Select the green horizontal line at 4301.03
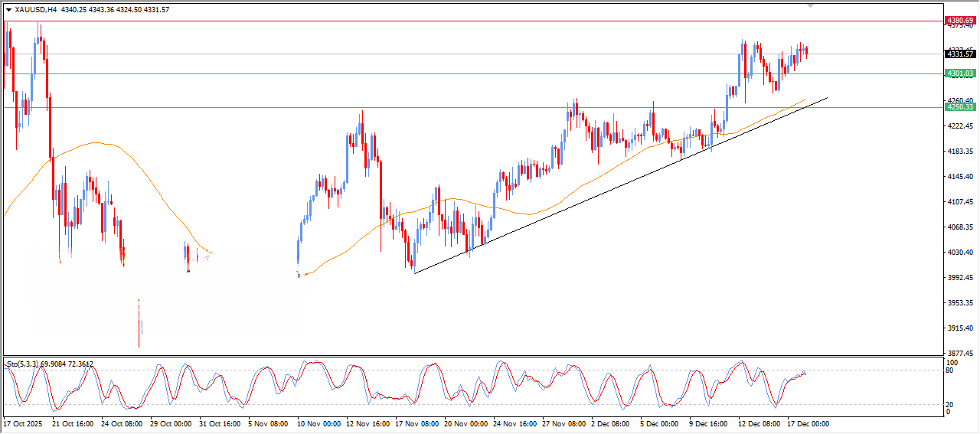 (459, 74)
